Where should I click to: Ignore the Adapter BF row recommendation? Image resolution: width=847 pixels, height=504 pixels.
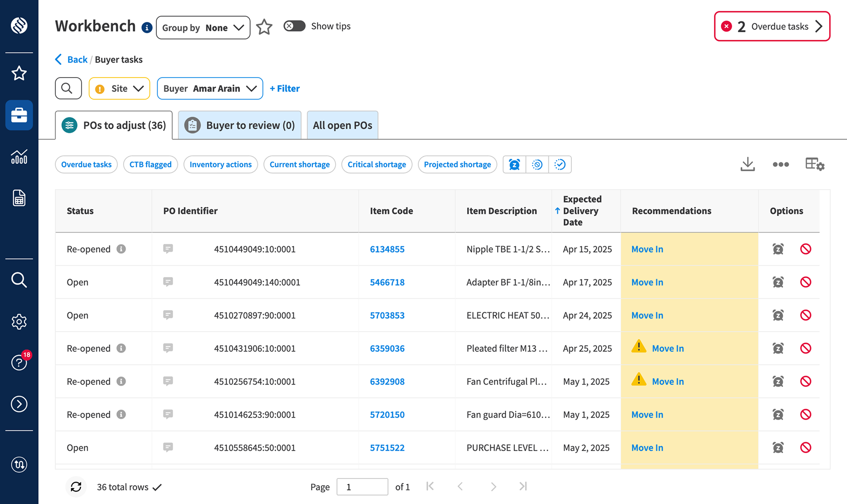point(805,282)
